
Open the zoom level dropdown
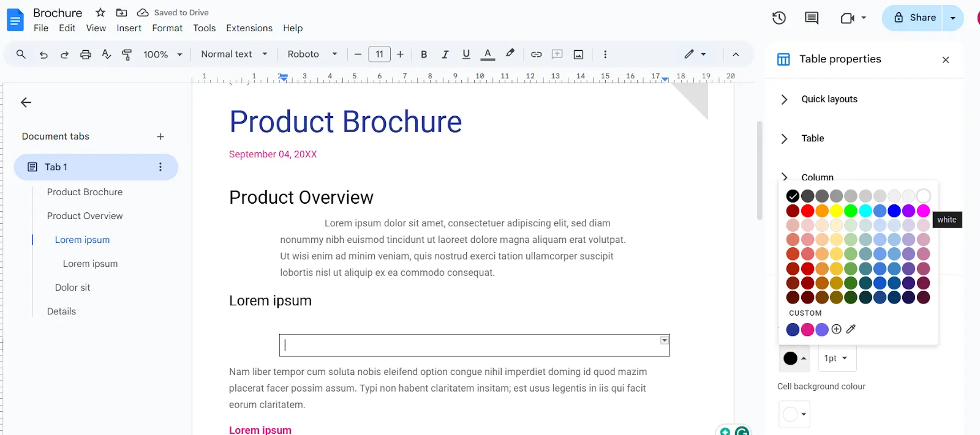(163, 54)
